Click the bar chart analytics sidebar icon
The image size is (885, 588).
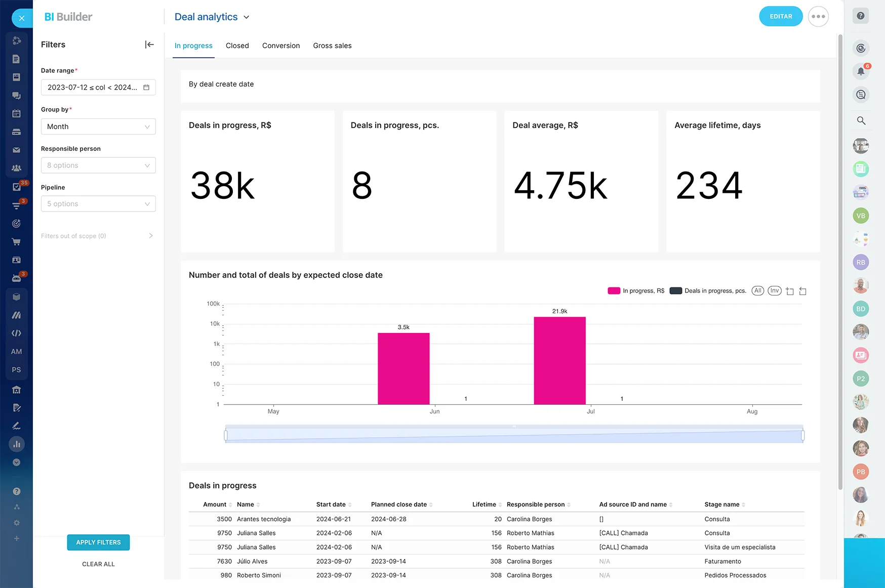pos(17,444)
